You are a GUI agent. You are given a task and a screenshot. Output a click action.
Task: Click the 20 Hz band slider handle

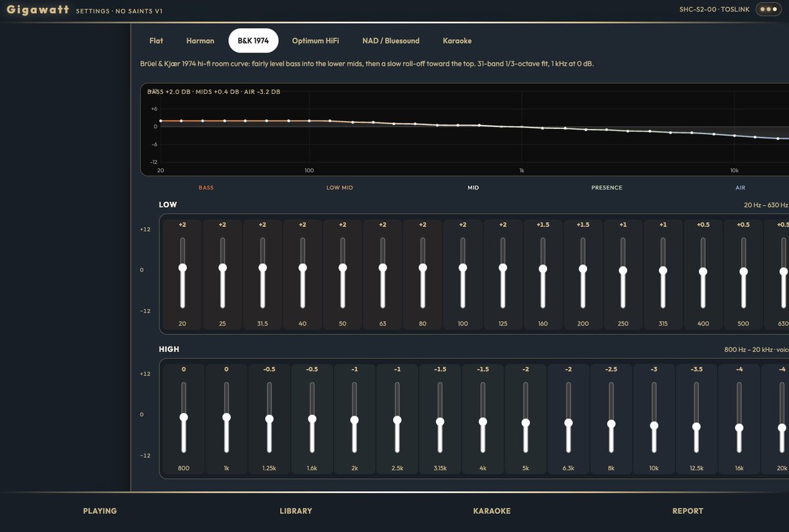[x=183, y=268]
